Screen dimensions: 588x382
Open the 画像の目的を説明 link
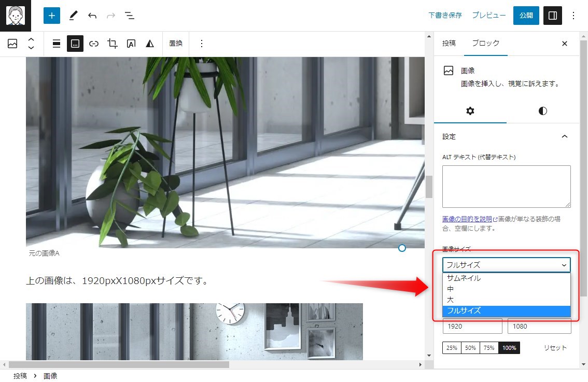[466, 219]
